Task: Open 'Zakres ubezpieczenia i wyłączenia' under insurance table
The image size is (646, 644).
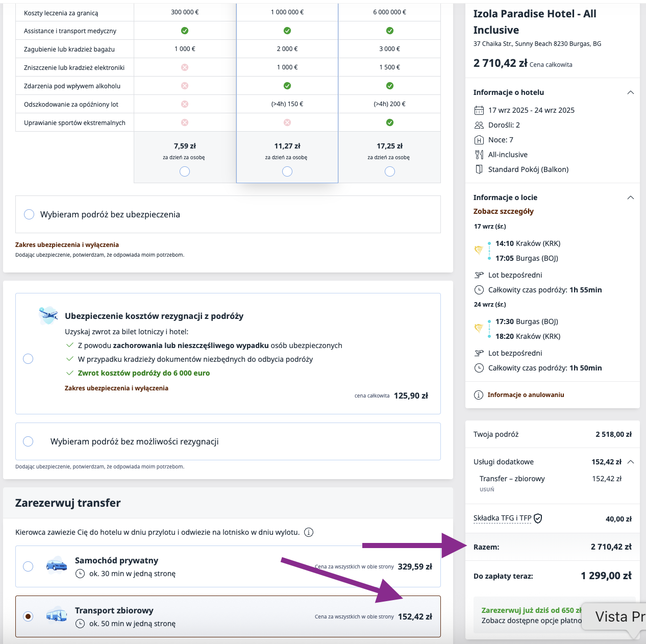Action: click(x=67, y=245)
